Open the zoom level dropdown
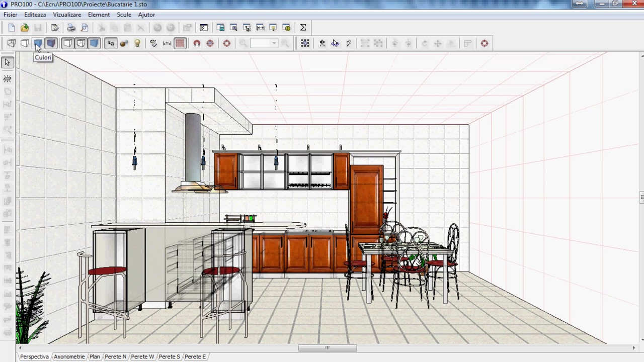 click(x=274, y=43)
